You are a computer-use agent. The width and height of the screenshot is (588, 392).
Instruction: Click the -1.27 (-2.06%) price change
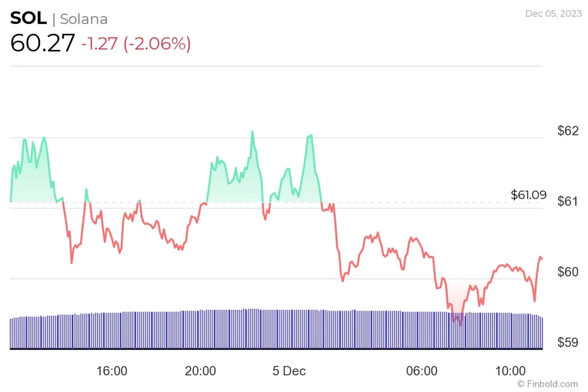[x=136, y=44]
